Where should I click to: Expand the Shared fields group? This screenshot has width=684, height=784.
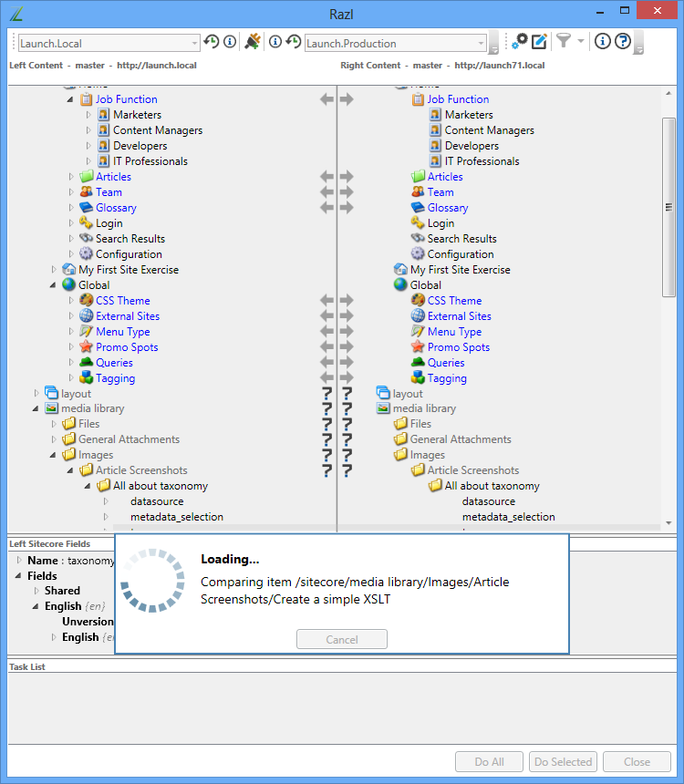[x=36, y=591]
